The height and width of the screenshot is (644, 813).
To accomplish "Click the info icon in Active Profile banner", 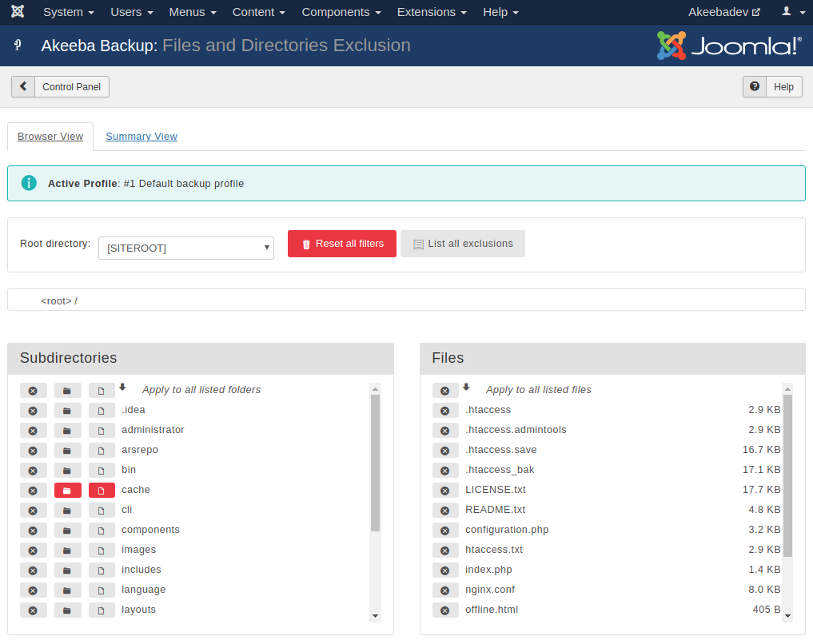I will tap(29, 183).
